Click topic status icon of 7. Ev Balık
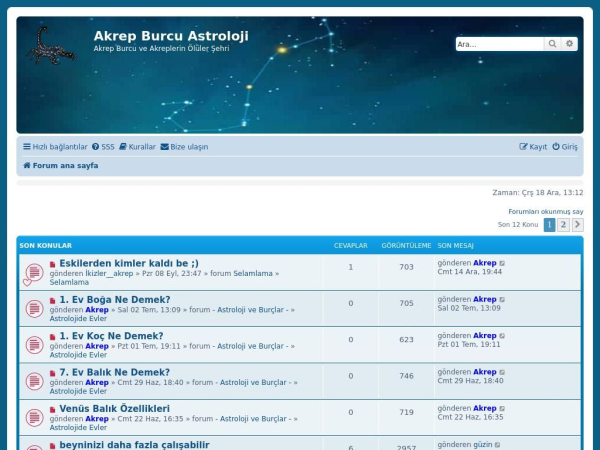This screenshot has height=450, width=600. tap(34, 381)
